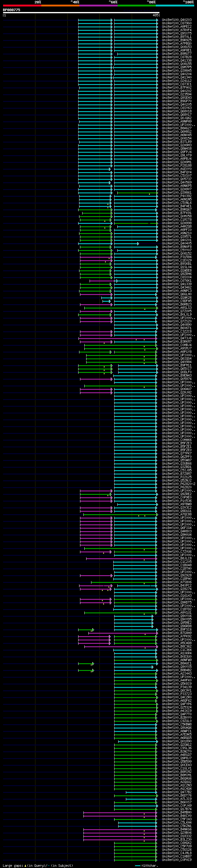
Task: Select the UniRef100_A7PBQ0 label
Action: coord(177,43)
